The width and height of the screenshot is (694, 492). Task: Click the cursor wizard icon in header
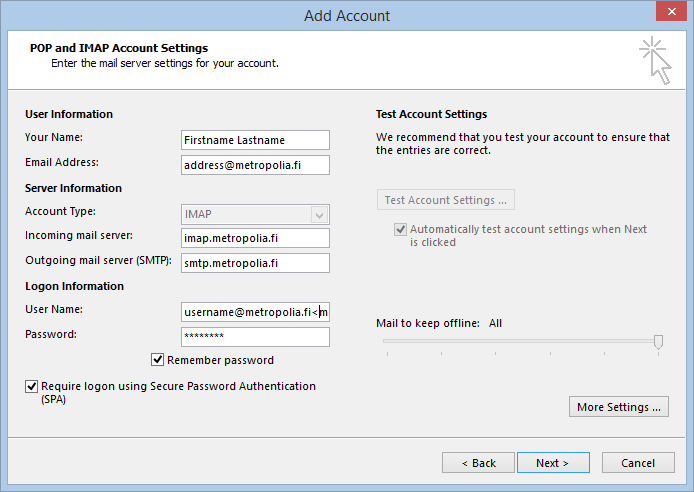[x=655, y=61]
